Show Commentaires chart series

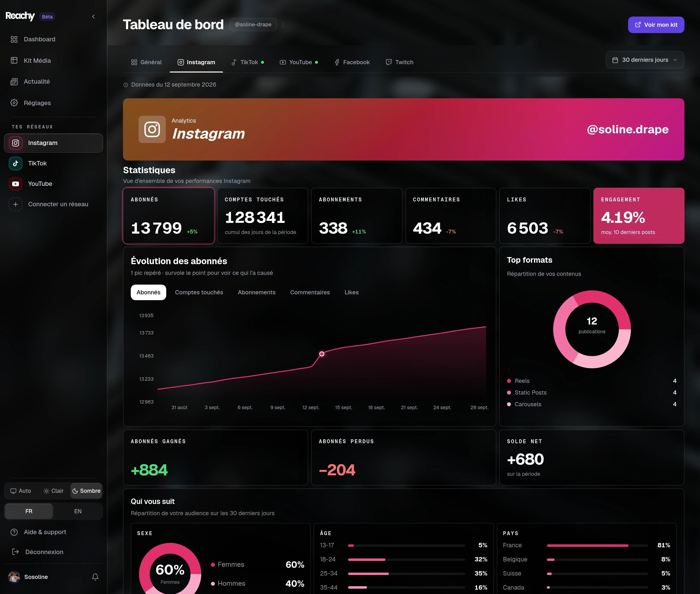[310, 292]
